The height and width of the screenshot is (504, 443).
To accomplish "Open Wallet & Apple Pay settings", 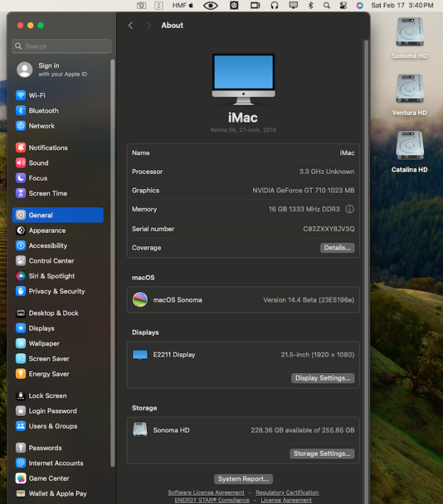I will click(x=58, y=493).
